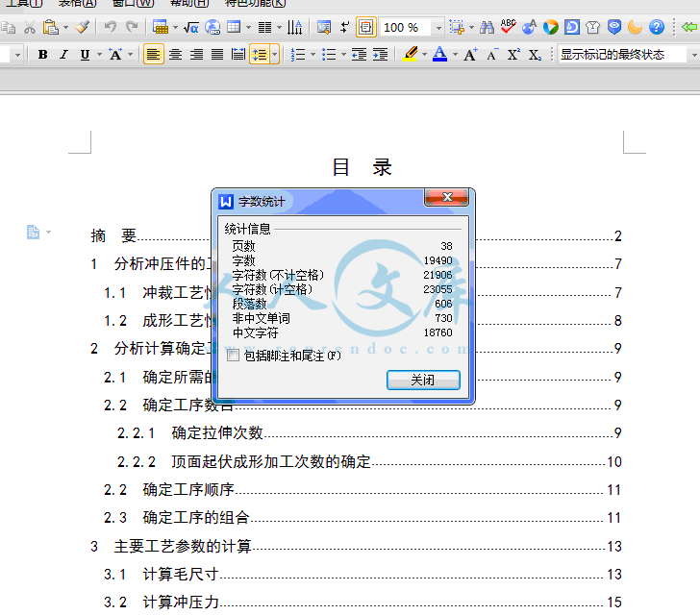Open the highlight color dropdown arrow
Viewport: 700px width, 615px height.
pyautogui.click(x=424, y=55)
